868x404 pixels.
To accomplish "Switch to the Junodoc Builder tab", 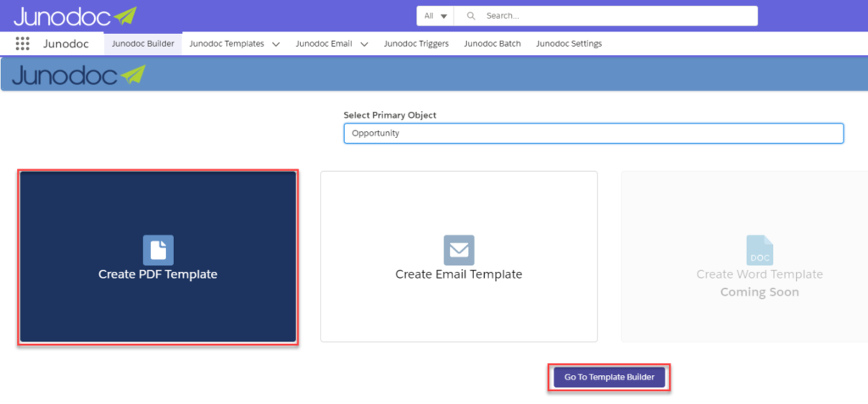I will [x=142, y=44].
